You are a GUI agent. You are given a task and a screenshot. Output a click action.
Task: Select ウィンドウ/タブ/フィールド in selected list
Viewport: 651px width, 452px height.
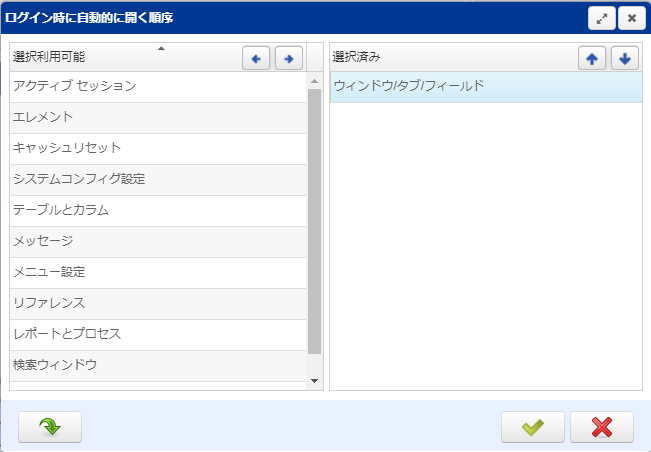point(486,87)
